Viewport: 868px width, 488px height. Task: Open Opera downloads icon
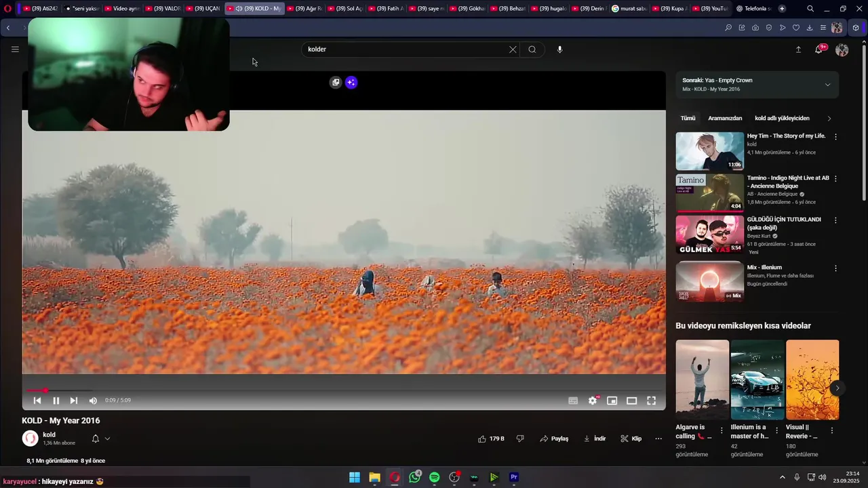[x=810, y=28]
